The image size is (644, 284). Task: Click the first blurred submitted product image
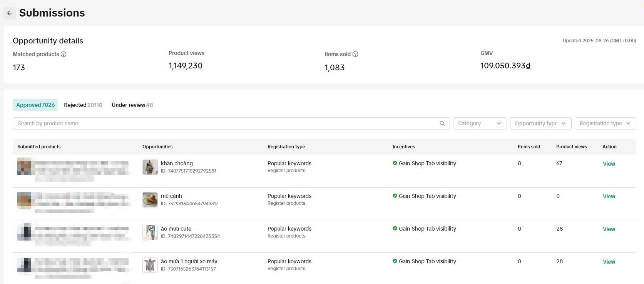coord(25,166)
